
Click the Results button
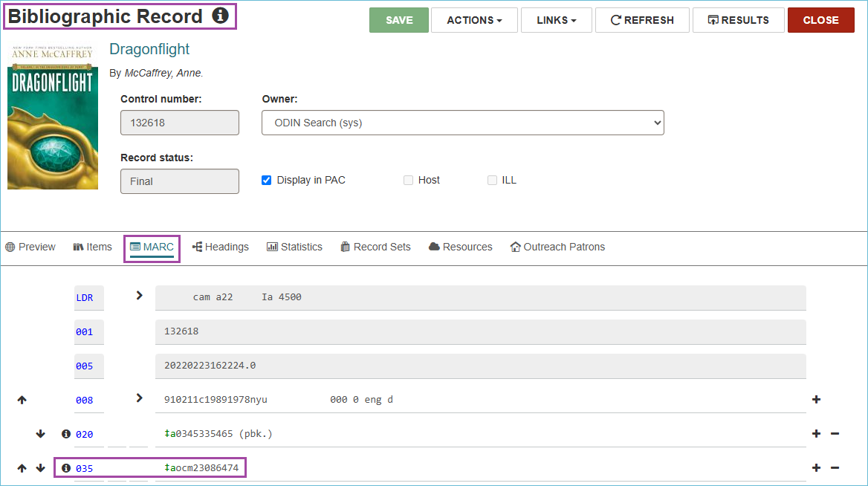pos(739,20)
